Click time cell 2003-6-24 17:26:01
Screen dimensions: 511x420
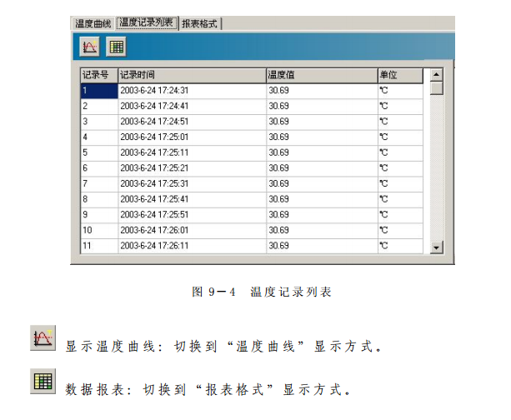click(x=192, y=230)
